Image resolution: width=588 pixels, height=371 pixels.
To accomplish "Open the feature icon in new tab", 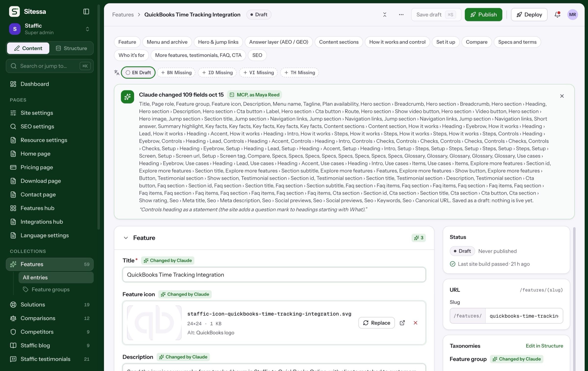I will coord(402,323).
